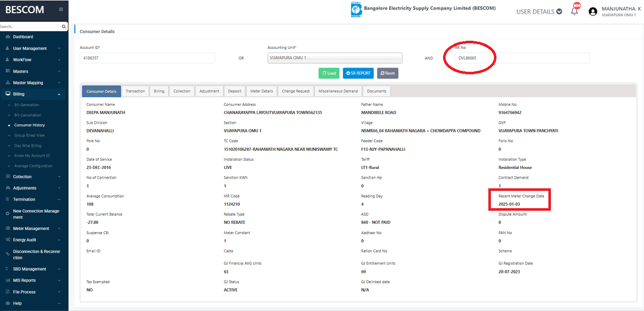Select the Deposit tab
Viewport: 644px width, 311px height.
(x=235, y=91)
